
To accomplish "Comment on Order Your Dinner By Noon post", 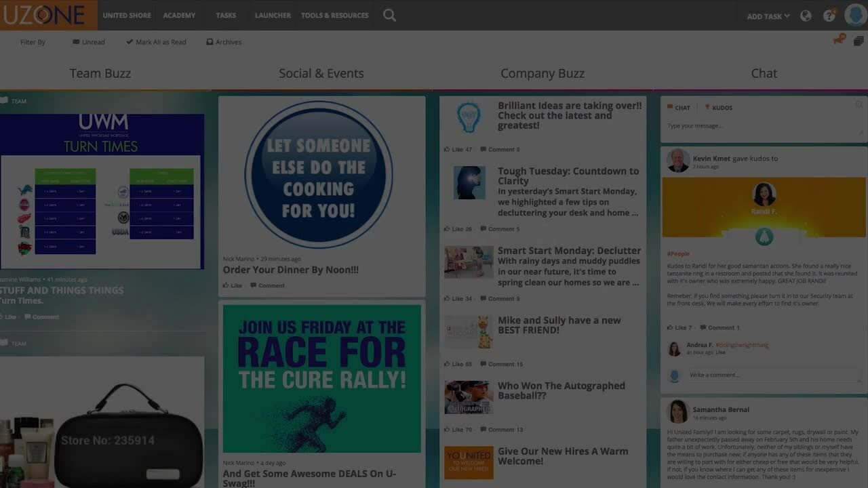I will [x=267, y=285].
